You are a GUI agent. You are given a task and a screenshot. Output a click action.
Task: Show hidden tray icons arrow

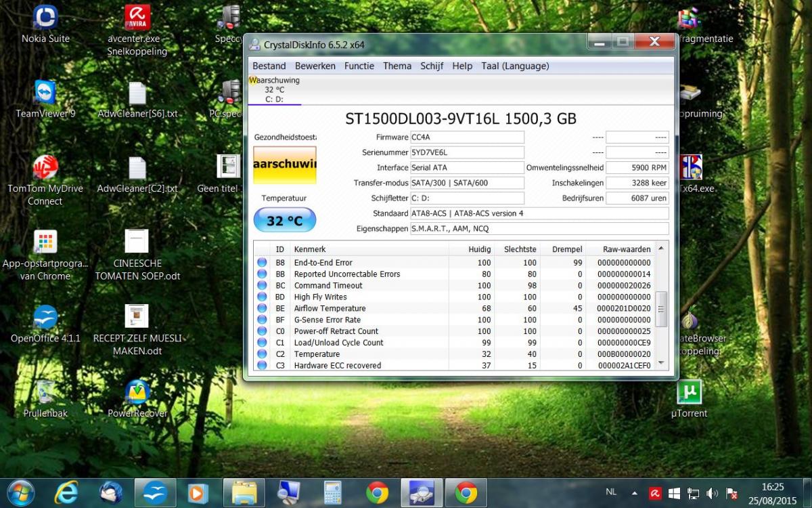click(x=635, y=493)
